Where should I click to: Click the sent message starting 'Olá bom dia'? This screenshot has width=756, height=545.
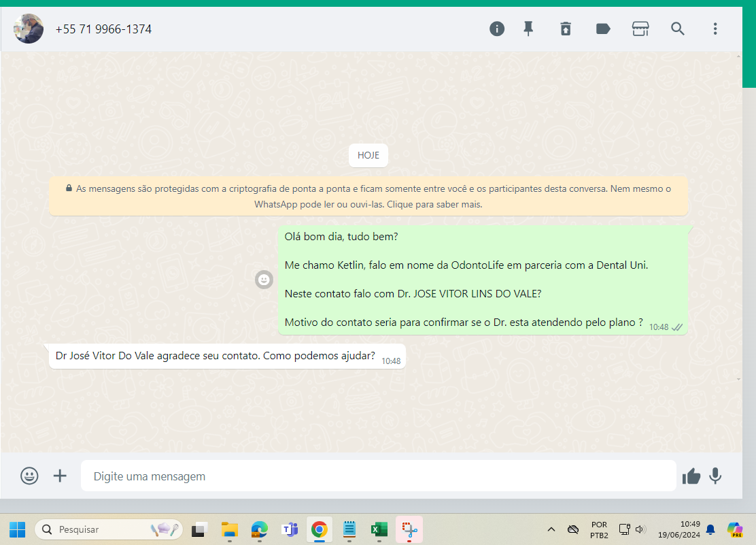coord(483,280)
